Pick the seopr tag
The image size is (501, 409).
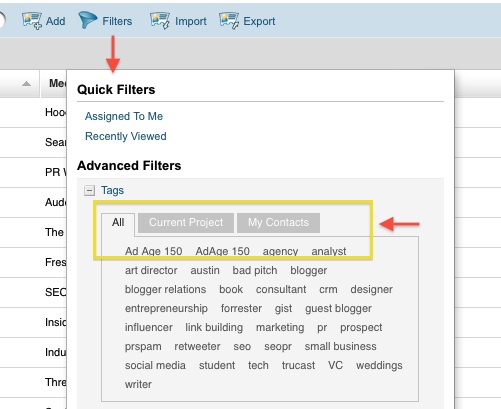pyautogui.click(x=278, y=347)
